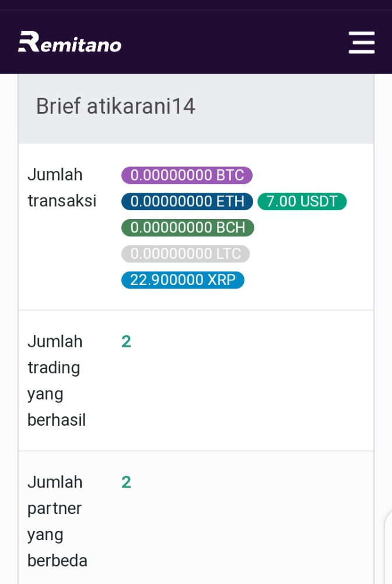Select the dark blue ETH badge
Viewport: 392px width, 584px height.
187,201
